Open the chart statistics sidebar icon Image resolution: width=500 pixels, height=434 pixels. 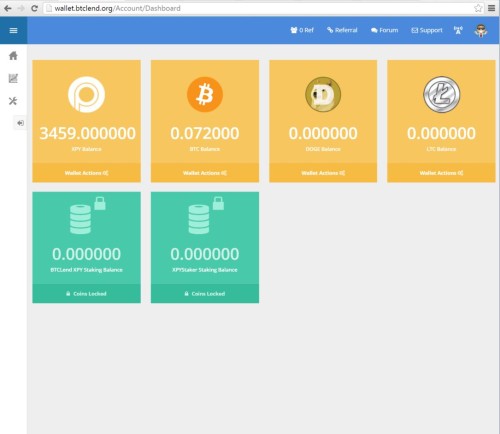pyautogui.click(x=13, y=78)
